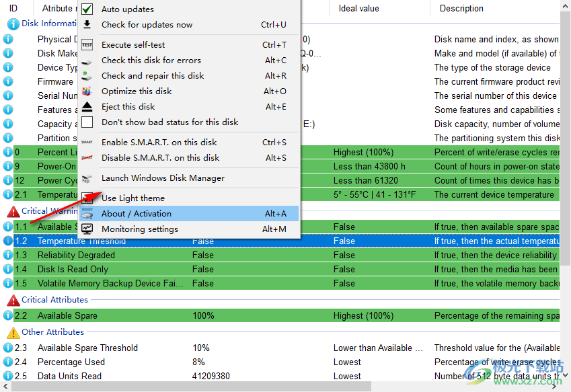This screenshot has height=392, width=571.
Task: Click the Monitoring settings icon
Action: 87,229
